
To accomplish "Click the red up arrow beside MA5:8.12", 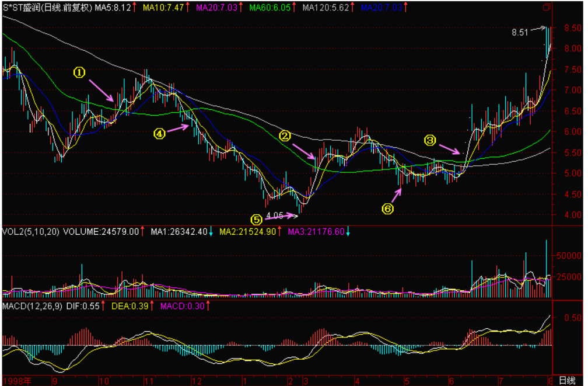I will 135,8.
